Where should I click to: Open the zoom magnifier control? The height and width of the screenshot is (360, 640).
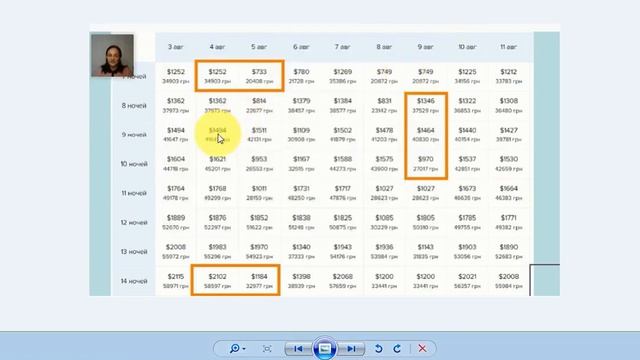pyautogui.click(x=237, y=349)
